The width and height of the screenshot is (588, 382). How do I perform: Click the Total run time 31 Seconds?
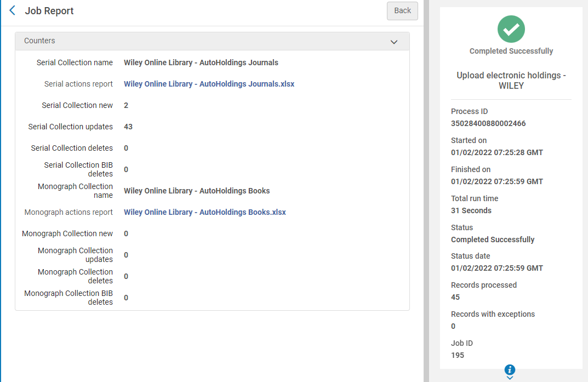pyautogui.click(x=471, y=210)
